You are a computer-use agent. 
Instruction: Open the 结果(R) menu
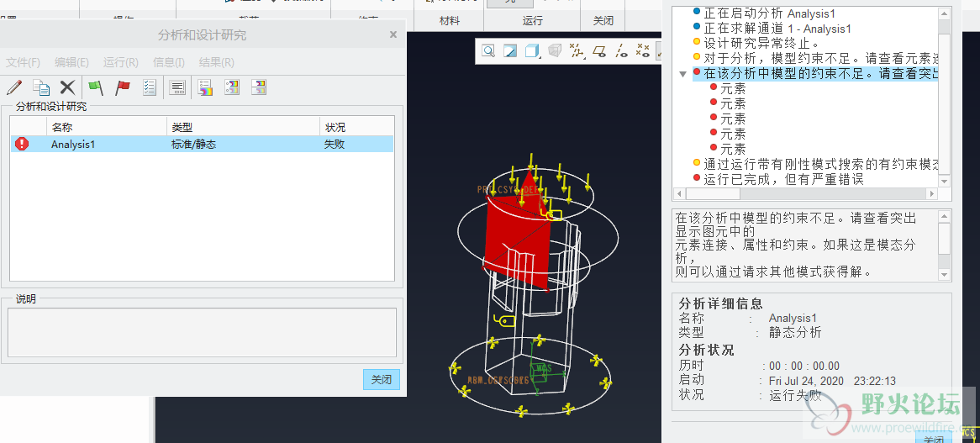[217, 62]
